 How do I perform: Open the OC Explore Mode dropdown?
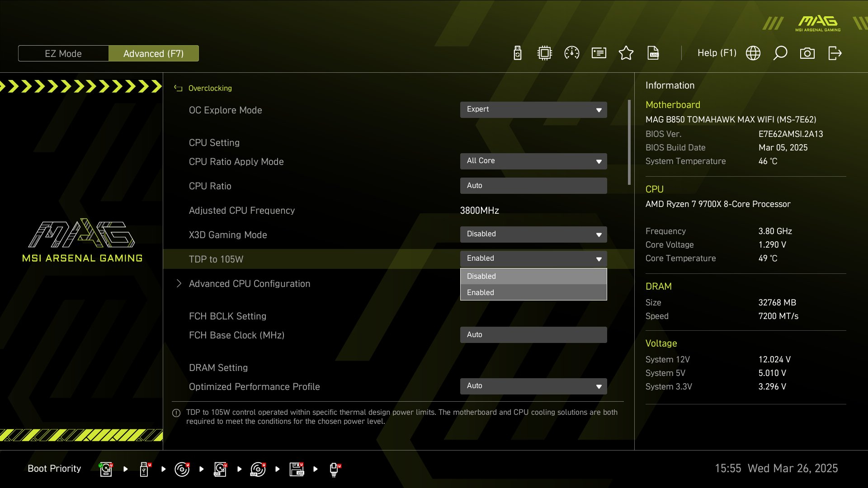533,110
